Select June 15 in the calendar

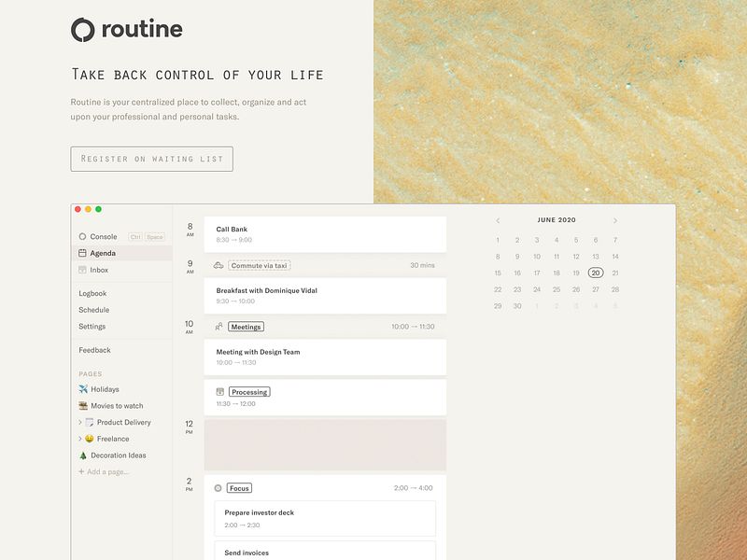tap(498, 273)
